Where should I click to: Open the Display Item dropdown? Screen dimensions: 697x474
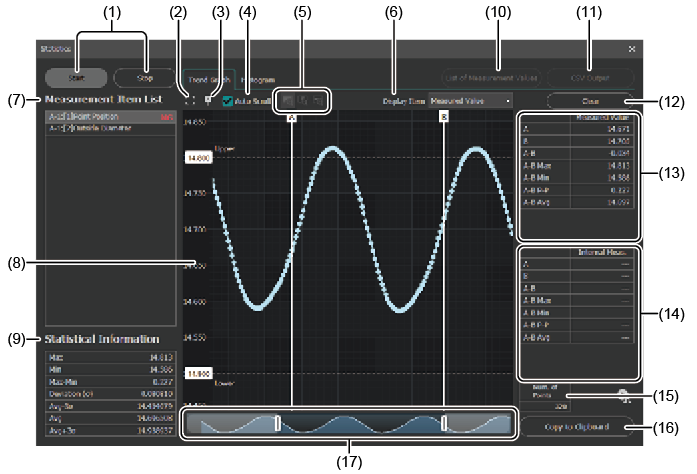tap(470, 101)
